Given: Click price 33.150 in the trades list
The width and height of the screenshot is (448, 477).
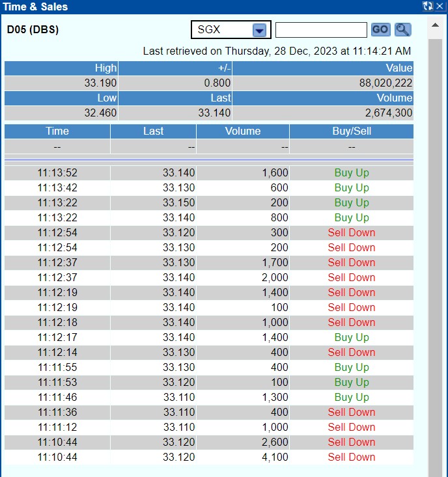Looking at the screenshot, I should pyautogui.click(x=178, y=202).
